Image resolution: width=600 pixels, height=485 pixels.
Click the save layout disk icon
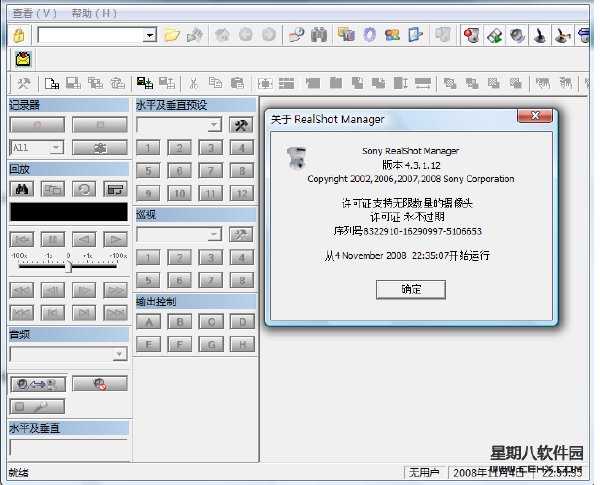tap(73, 83)
